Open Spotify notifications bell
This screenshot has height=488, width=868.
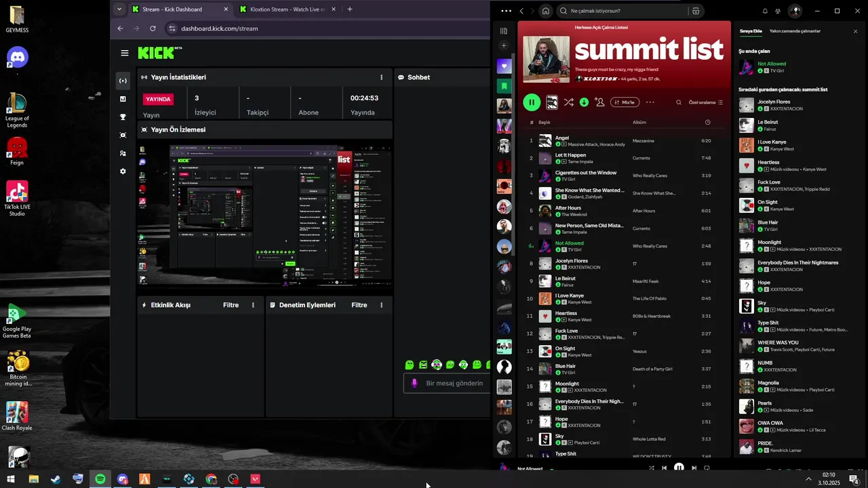click(765, 11)
